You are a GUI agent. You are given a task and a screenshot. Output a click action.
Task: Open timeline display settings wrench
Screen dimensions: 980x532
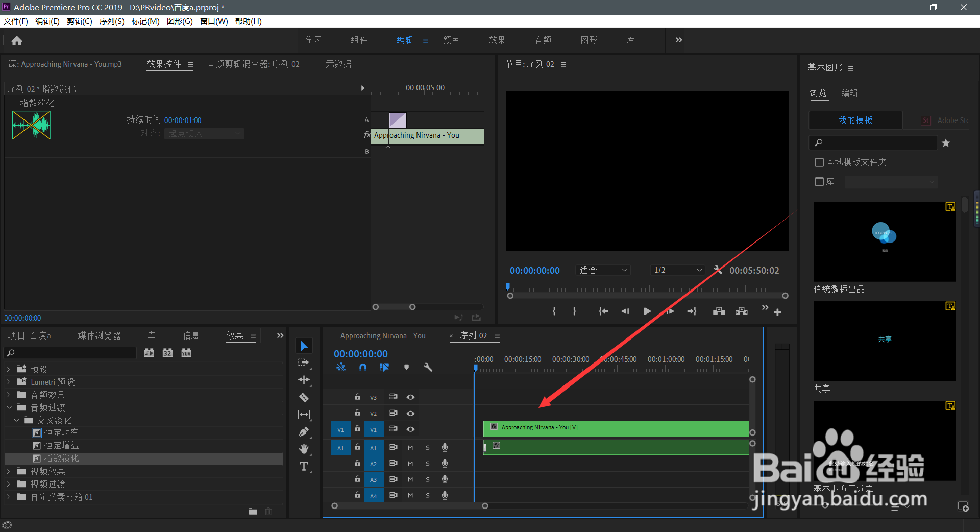coord(428,367)
